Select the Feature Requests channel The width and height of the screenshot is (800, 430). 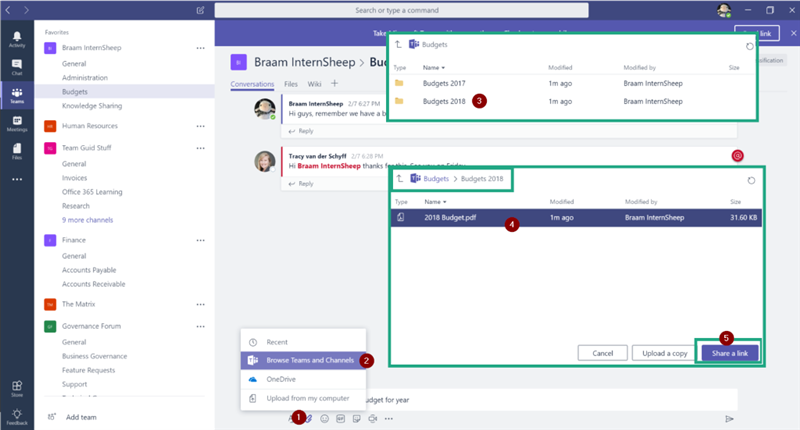(88, 370)
